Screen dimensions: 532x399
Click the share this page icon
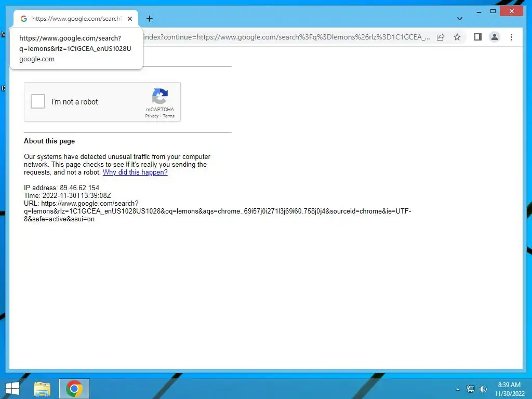[441, 37]
